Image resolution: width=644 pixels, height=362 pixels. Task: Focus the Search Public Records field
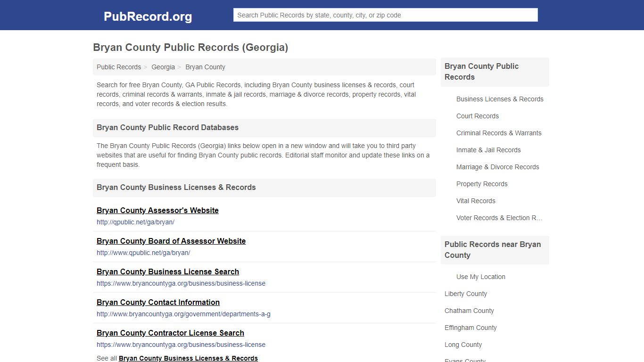(385, 15)
